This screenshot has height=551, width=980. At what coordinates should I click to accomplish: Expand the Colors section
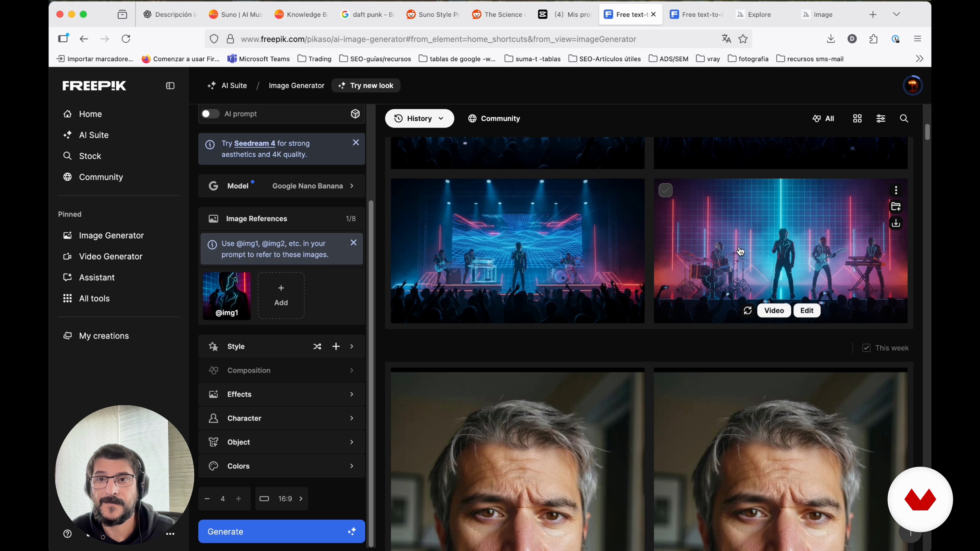pyautogui.click(x=281, y=466)
